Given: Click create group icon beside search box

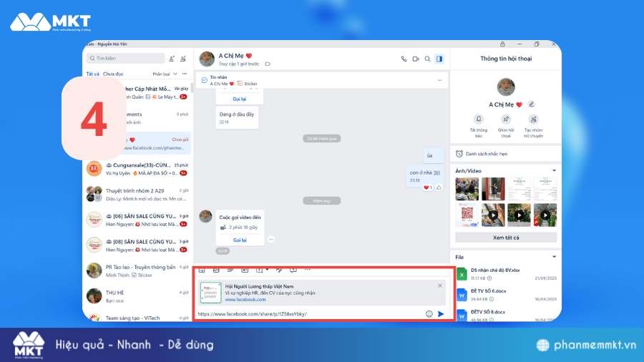Looking at the screenshot, I should pos(183,59).
